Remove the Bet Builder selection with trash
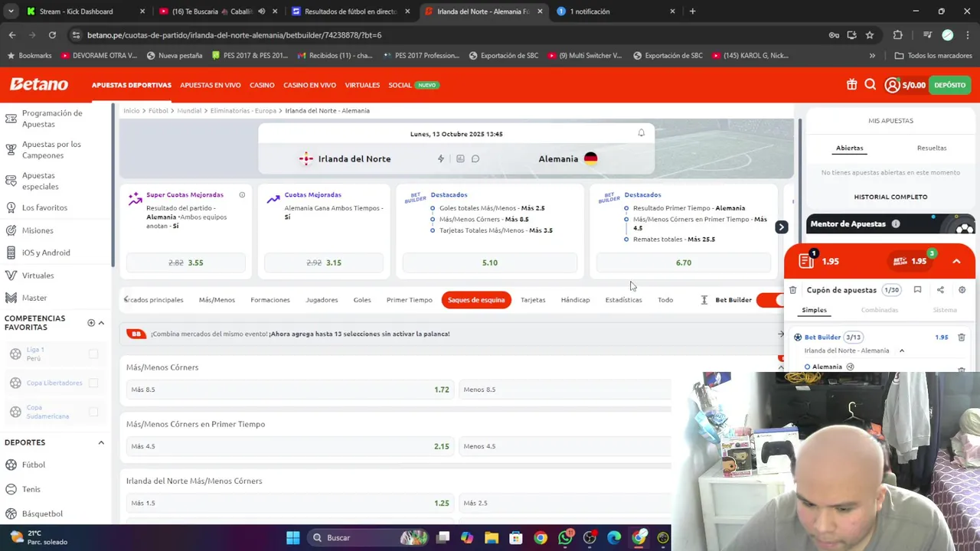This screenshot has height=551, width=980. click(962, 337)
